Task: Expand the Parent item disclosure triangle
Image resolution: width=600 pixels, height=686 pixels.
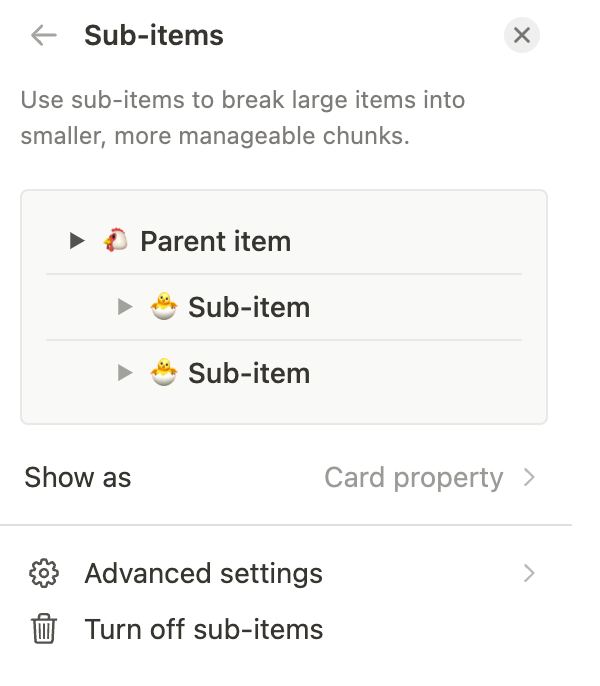Action: tap(77, 240)
